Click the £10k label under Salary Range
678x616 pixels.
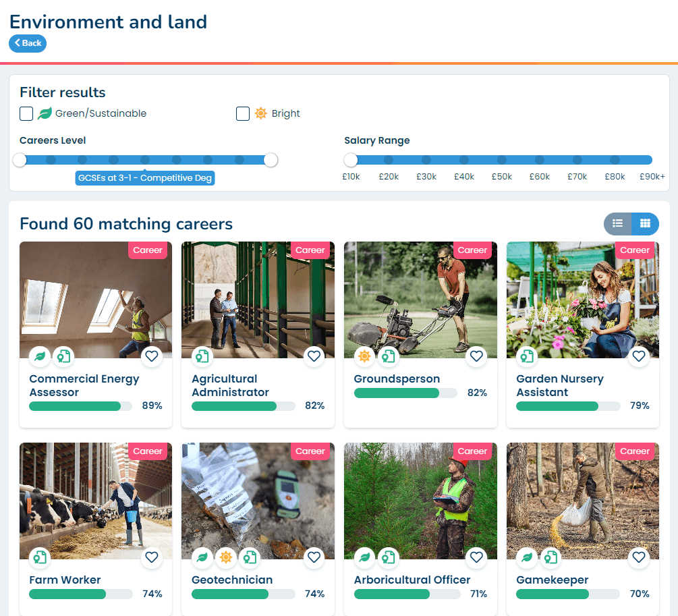click(x=351, y=177)
